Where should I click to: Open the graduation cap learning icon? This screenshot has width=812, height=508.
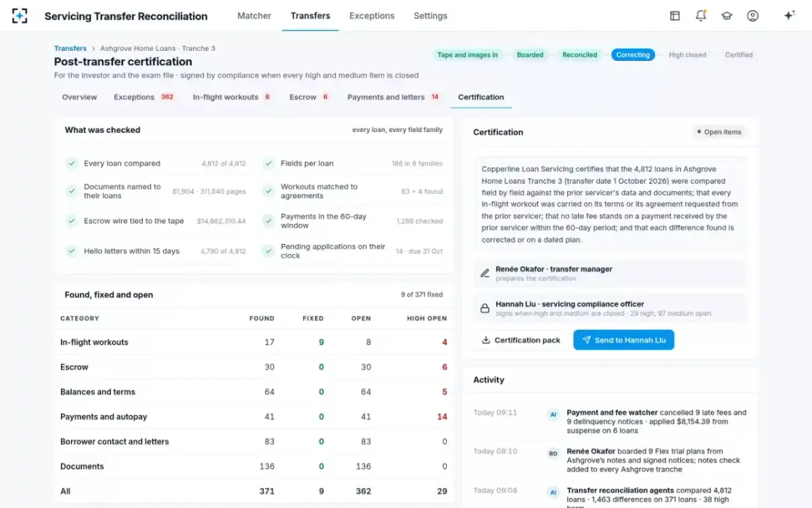point(727,16)
